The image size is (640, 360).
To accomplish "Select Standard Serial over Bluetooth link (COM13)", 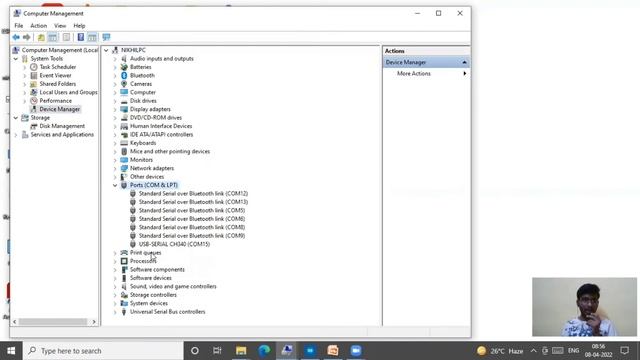I will click(x=193, y=202).
